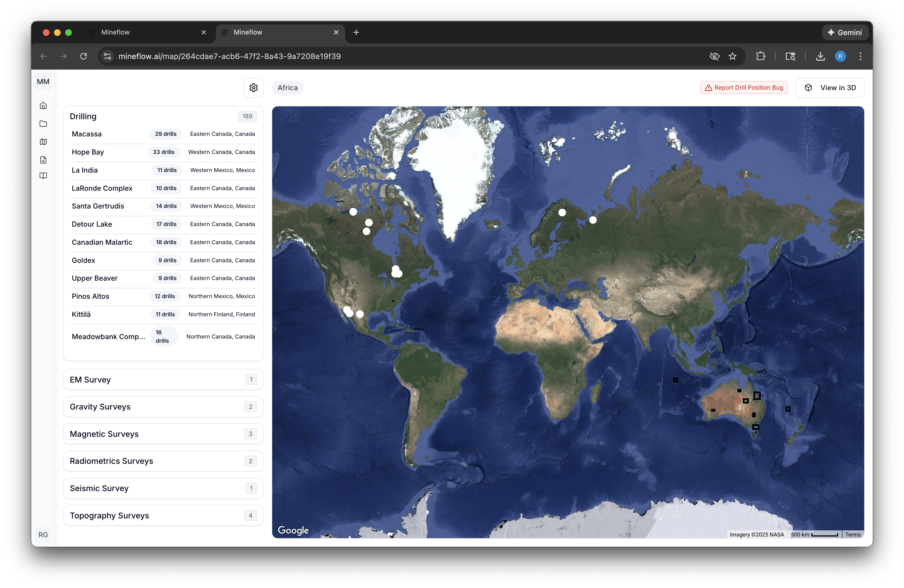The width and height of the screenshot is (904, 588).
Task: Open the projects folder icon in sidebar
Action: tap(43, 123)
